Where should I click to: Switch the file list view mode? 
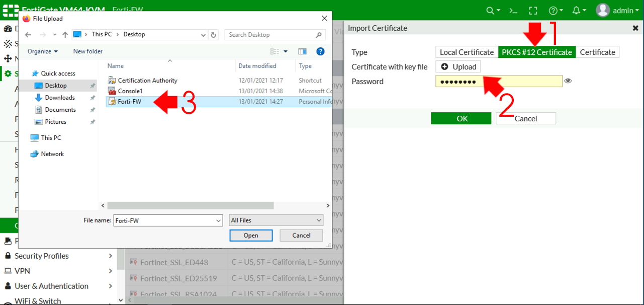pos(275,51)
